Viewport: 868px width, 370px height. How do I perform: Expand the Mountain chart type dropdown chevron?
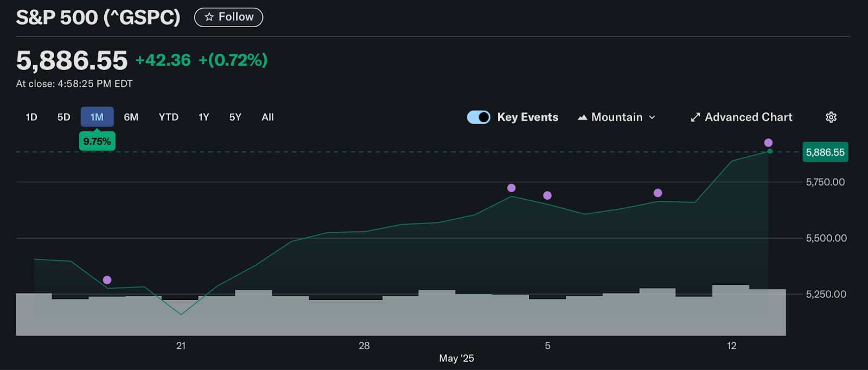pos(652,117)
